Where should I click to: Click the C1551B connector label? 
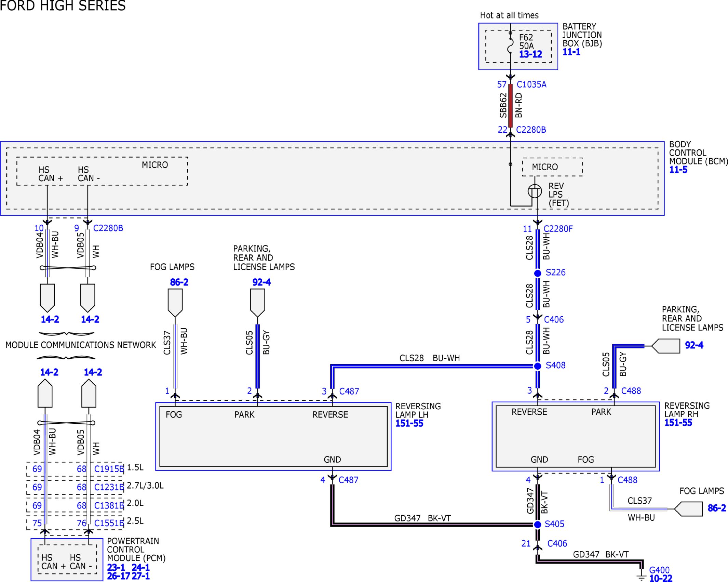pos(109,524)
